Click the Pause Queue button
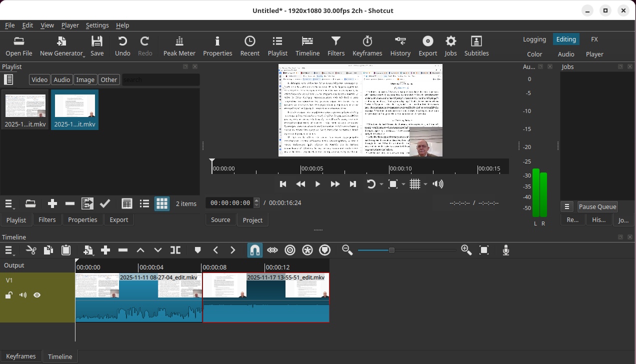636x364 pixels. [x=597, y=206]
